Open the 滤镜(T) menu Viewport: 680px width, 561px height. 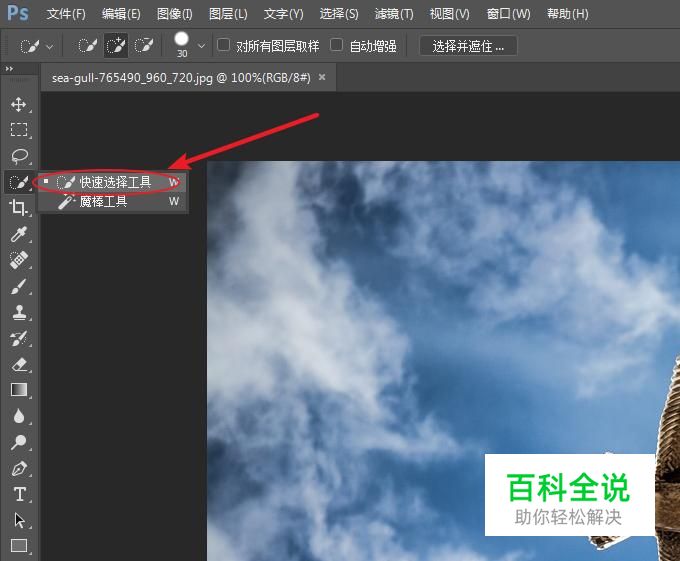tap(394, 14)
